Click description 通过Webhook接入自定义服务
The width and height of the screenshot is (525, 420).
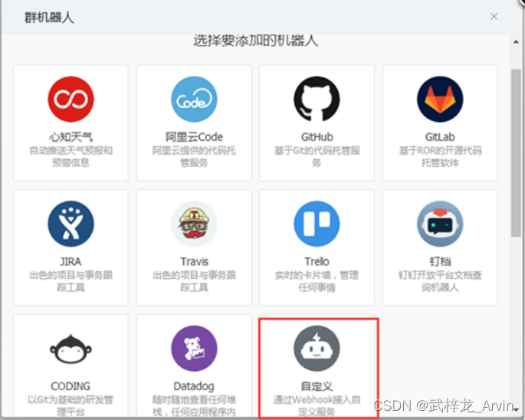(x=317, y=405)
